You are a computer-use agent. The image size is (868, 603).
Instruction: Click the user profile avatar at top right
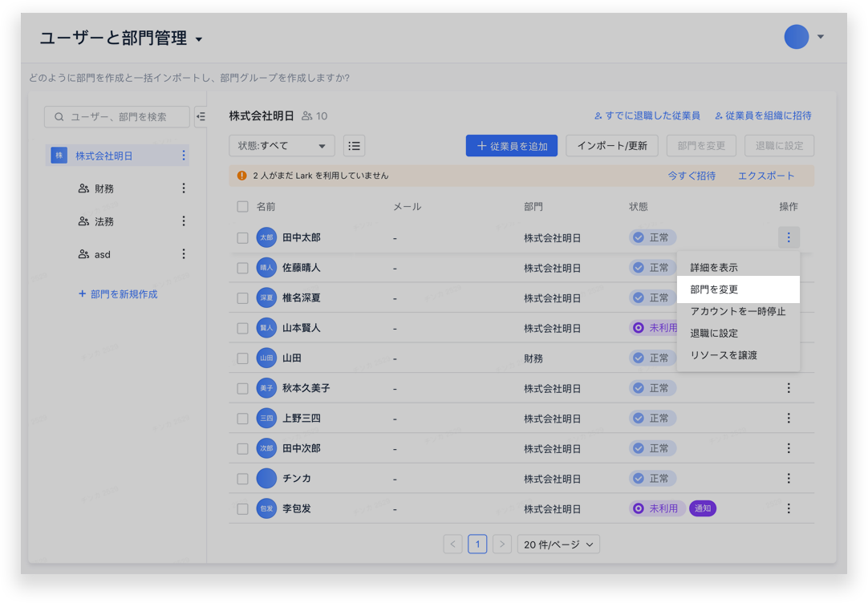797,37
